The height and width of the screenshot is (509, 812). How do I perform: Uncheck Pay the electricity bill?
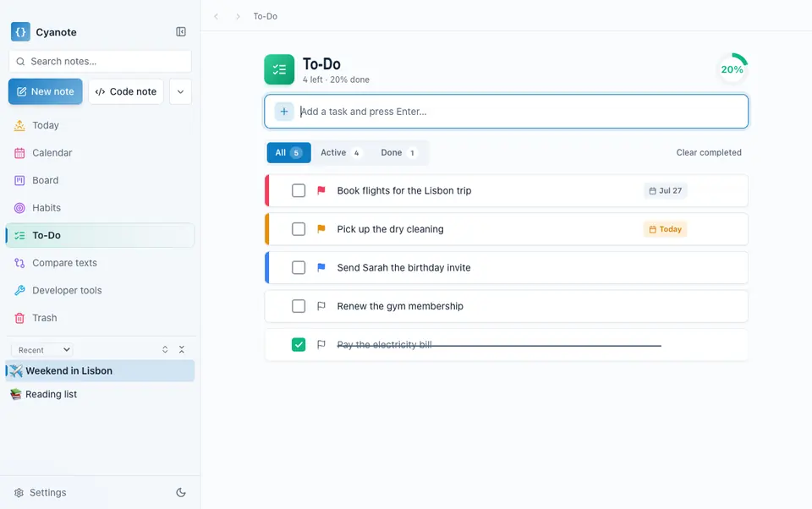[299, 344]
